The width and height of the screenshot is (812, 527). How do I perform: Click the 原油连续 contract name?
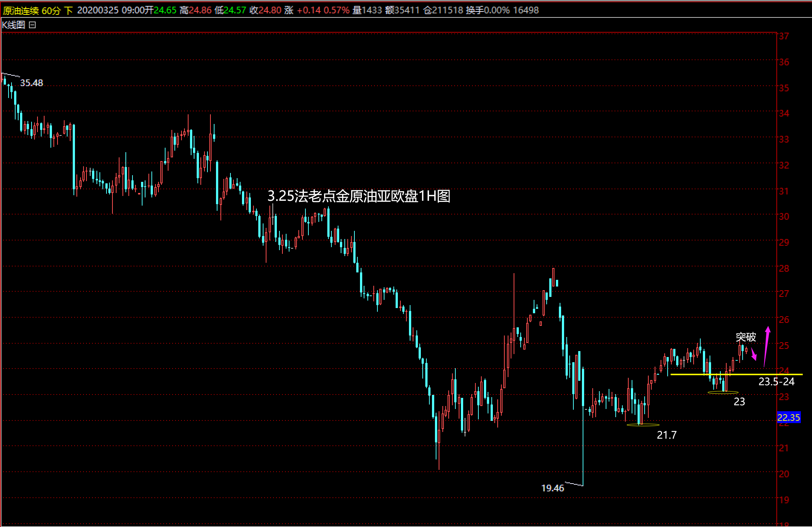click(x=21, y=10)
